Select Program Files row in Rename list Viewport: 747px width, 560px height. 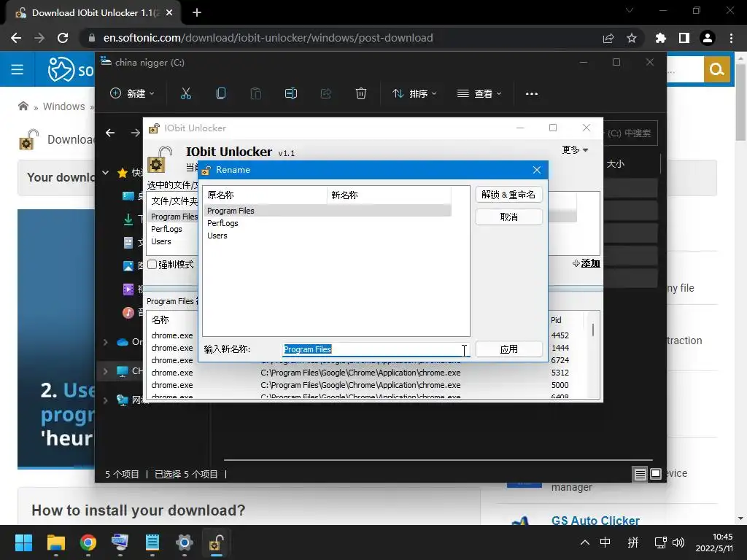(x=328, y=211)
